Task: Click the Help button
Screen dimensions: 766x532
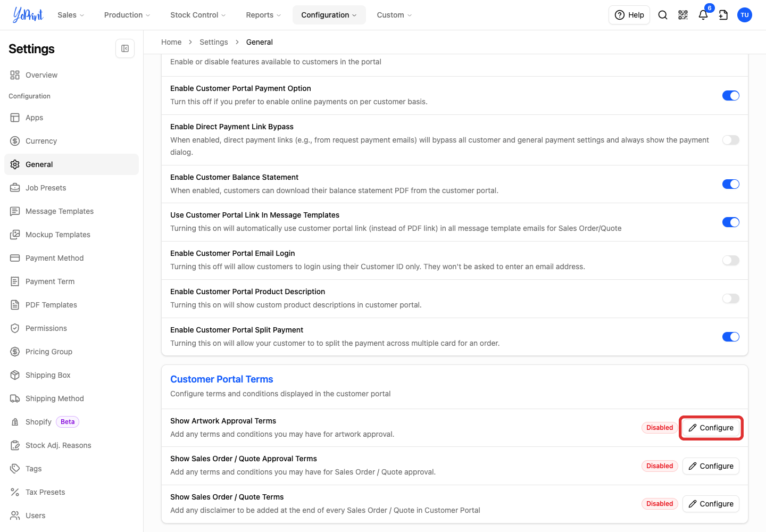Action: (629, 15)
